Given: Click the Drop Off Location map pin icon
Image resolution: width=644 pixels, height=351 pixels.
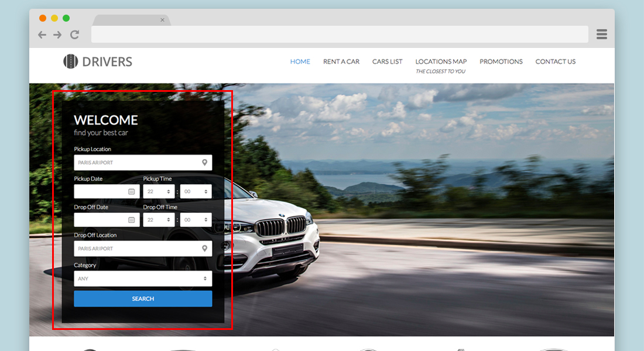Looking at the screenshot, I should tap(204, 249).
